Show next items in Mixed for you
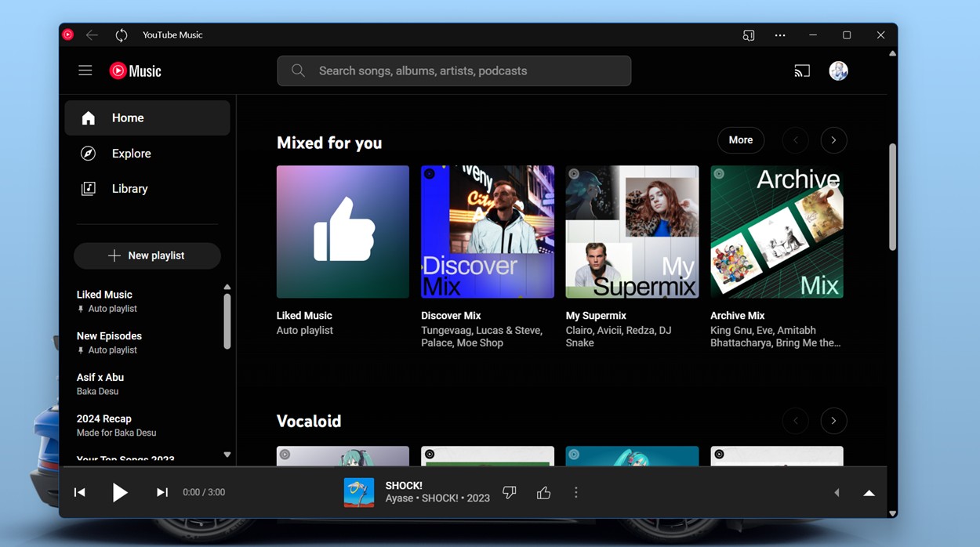Viewport: 980px width, 547px height. (833, 139)
